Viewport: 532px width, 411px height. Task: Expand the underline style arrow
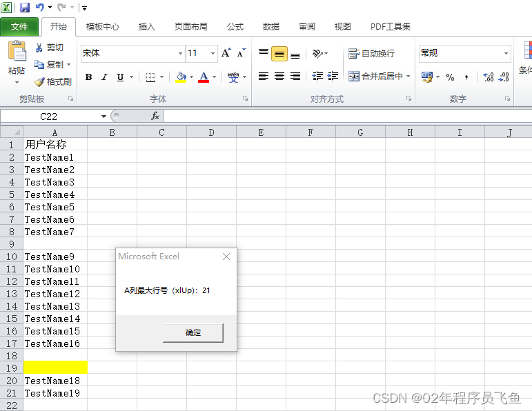click(x=131, y=77)
